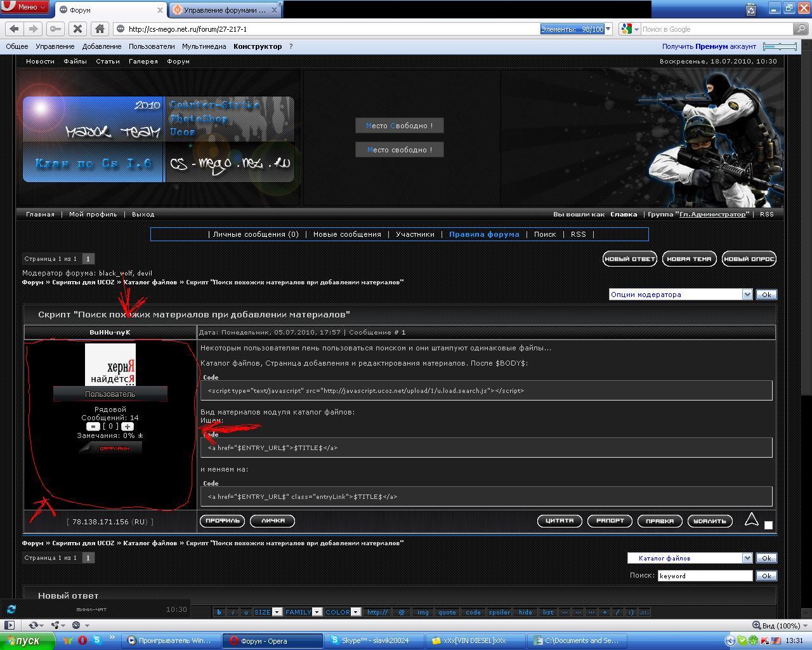Go back in browser history

(x=15, y=29)
